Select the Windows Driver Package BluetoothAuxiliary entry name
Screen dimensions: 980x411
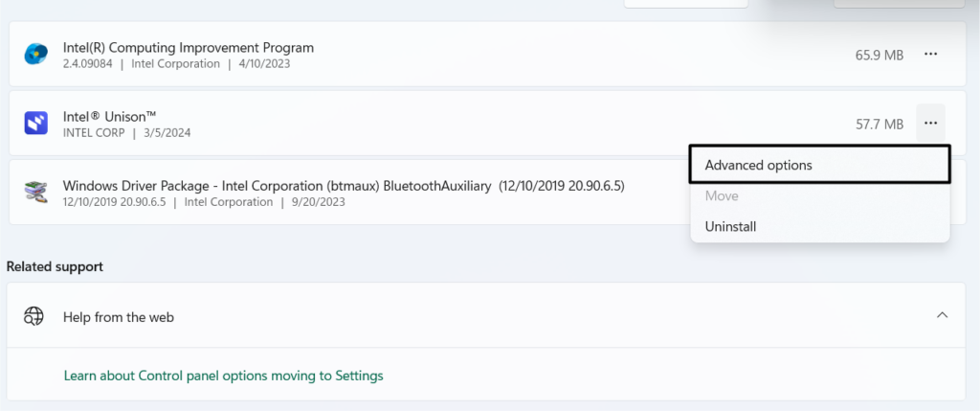click(x=343, y=185)
